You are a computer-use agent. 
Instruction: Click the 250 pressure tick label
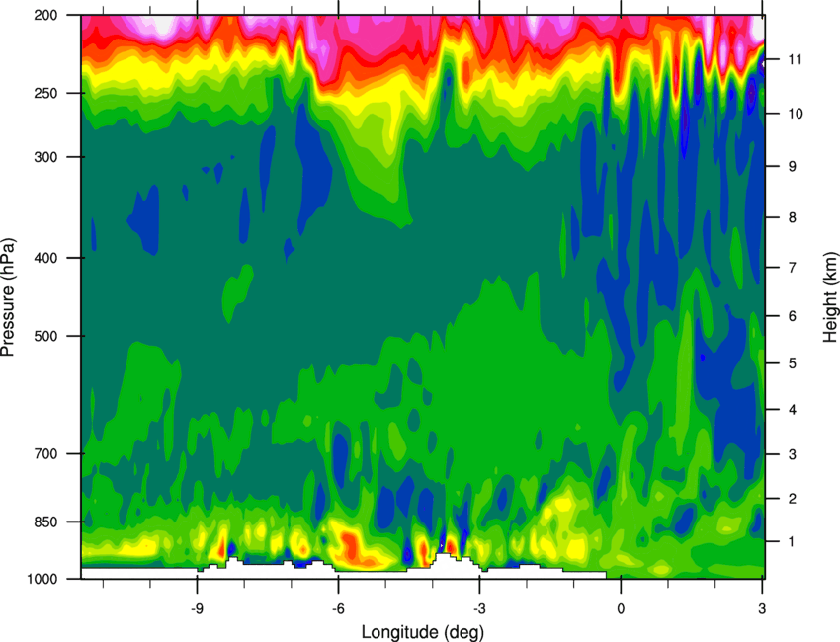[x=46, y=93]
